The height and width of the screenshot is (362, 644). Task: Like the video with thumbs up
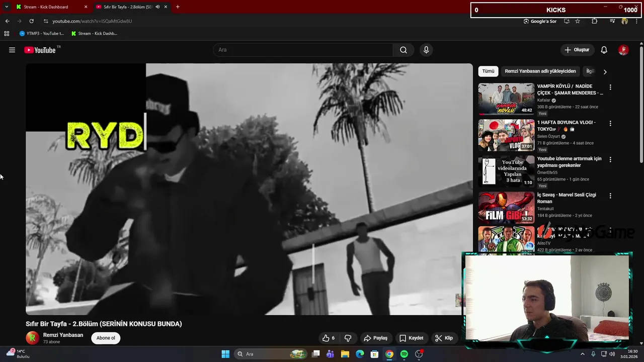coord(329,338)
